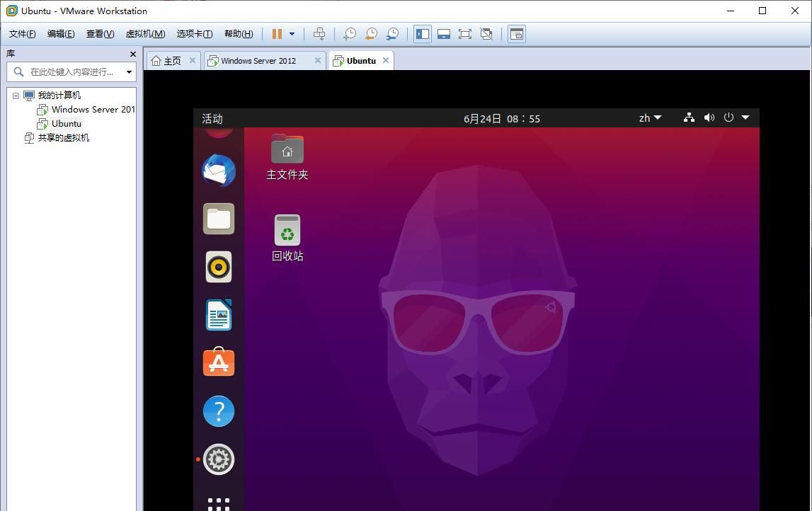Open the 虚拟机 menu
812x511 pixels.
[144, 33]
